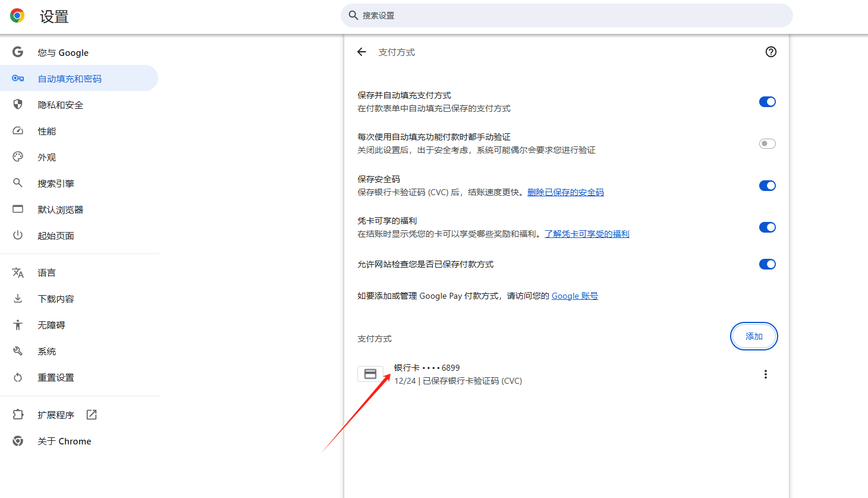868x498 pixels.
Task: Click the Chrome icon beside 关于 Chrome
Action: [x=18, y=441]
